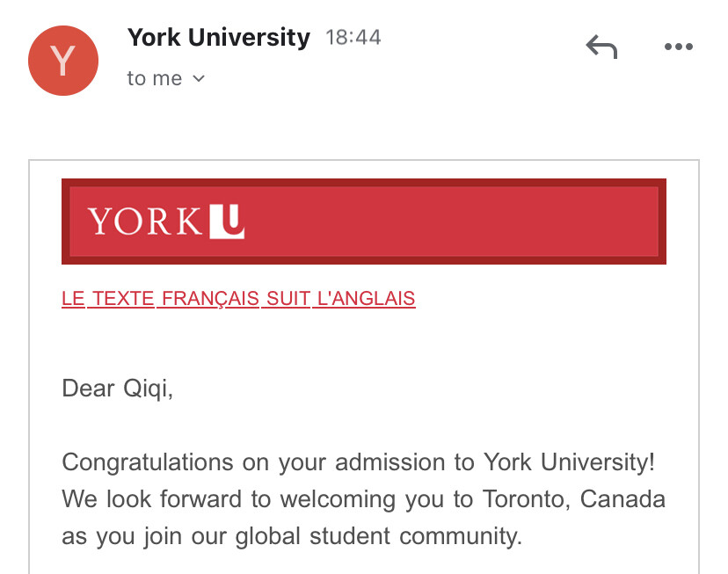Image resolution: width=728 pixels, height=574 pixels.
Task: Click the 'Dear Qiqi,' greeting line
Action: pos(118,388)
